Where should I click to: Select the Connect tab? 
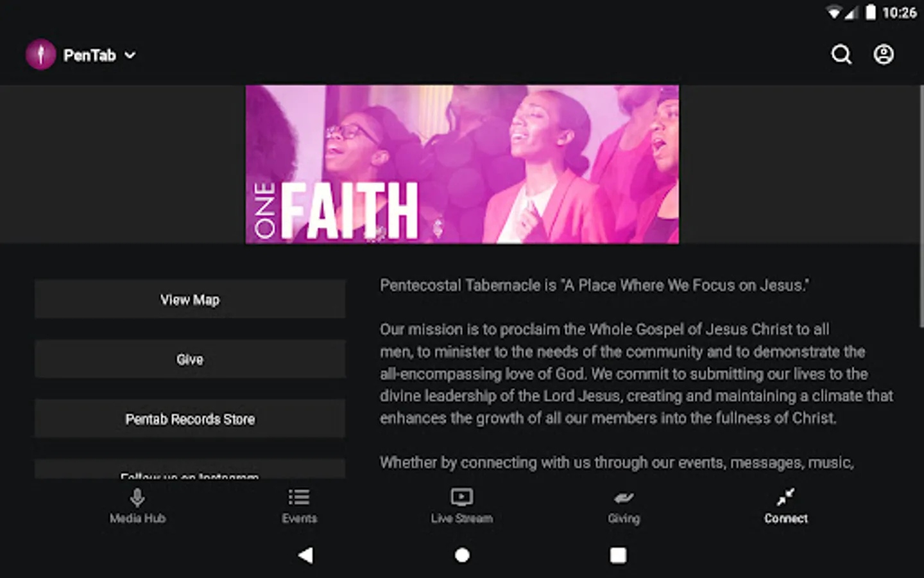click(x=785, y=505)
